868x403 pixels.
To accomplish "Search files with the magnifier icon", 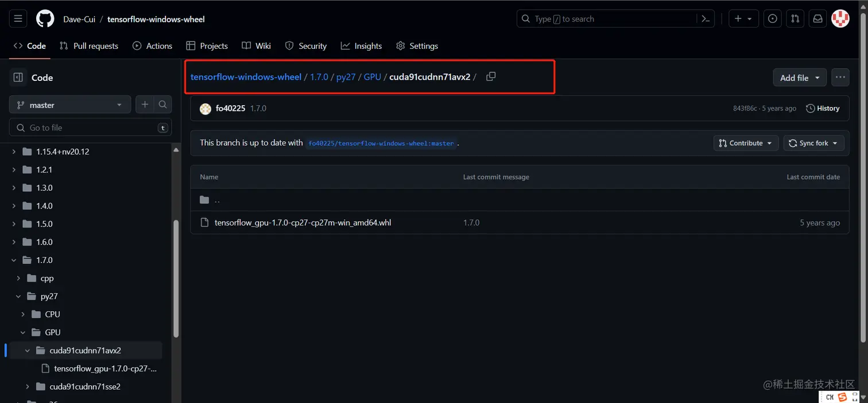I will tap(163, 104).
